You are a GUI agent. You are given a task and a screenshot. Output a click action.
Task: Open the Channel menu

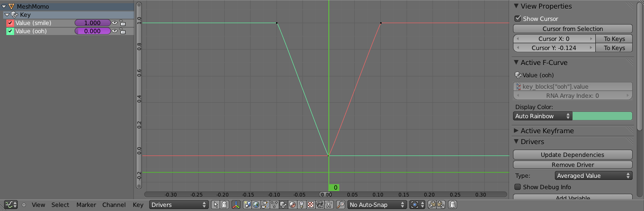coord(114,205)
